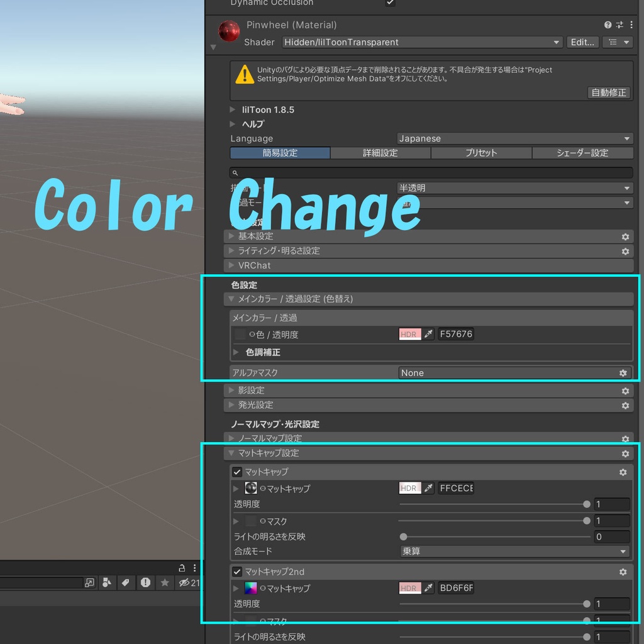The height and width of the screenshot is (644, 644).
Task: Toggle the マットキャップ2nd checkbox
Action: (x=237, y=571)
